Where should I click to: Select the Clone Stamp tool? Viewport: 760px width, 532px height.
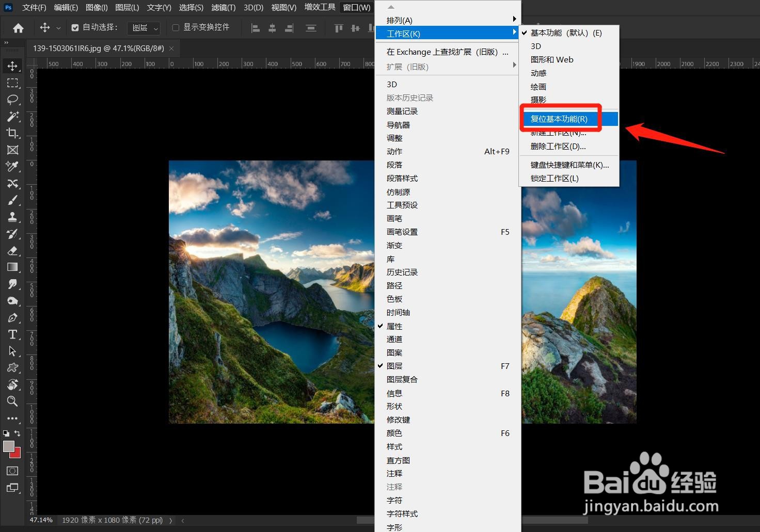12,217
